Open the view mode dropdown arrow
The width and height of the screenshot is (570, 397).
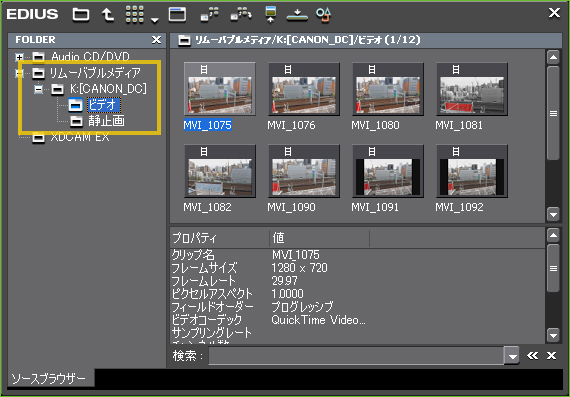click(154, 20)
